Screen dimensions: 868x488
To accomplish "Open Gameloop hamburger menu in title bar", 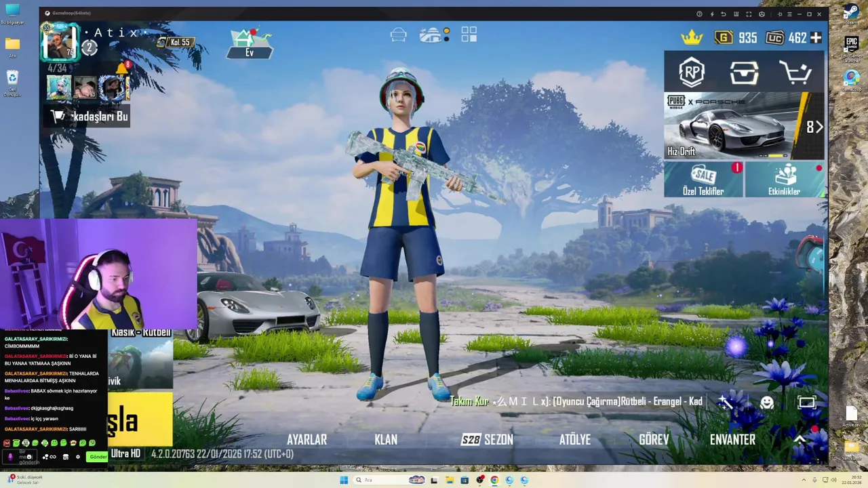I will 789,14.
